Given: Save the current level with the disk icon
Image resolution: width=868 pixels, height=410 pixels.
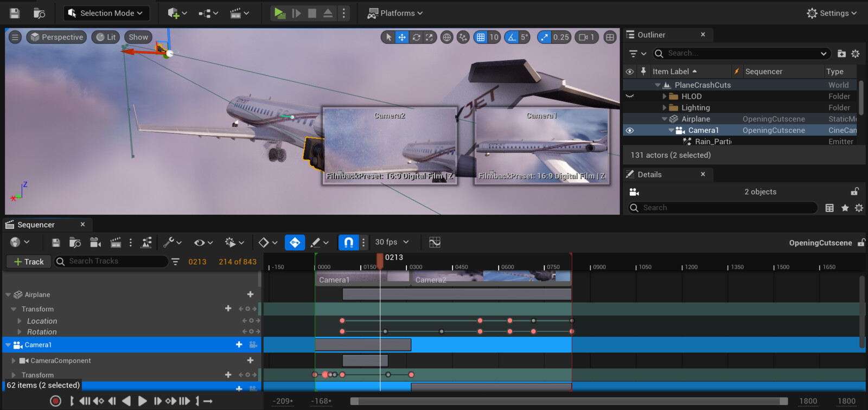Looking at the screenshot, I should [15, 13].
